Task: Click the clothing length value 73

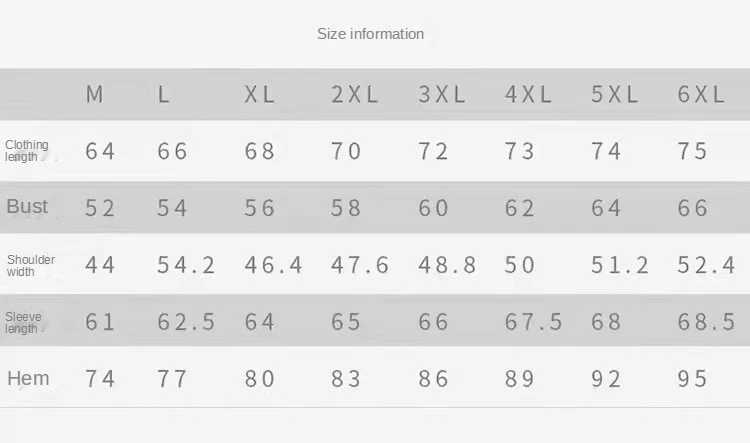Action: [x=520, y=151]
